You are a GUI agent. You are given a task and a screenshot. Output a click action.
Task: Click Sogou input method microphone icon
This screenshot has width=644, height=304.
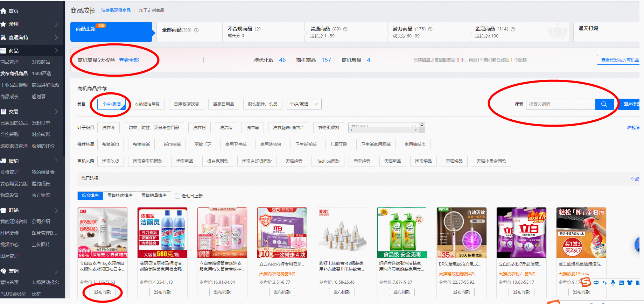click(613, 283)
